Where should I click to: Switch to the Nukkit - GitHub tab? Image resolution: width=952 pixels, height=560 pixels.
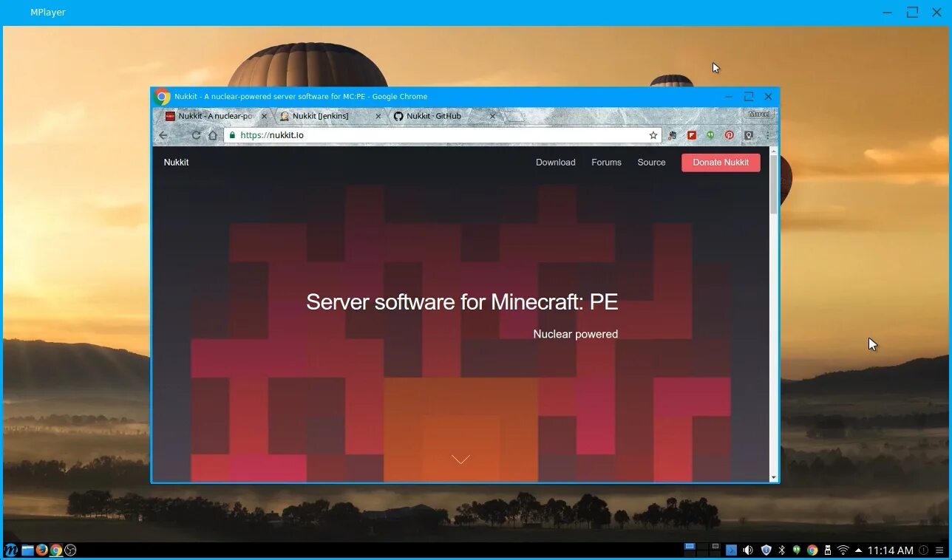tap(435, 116)
